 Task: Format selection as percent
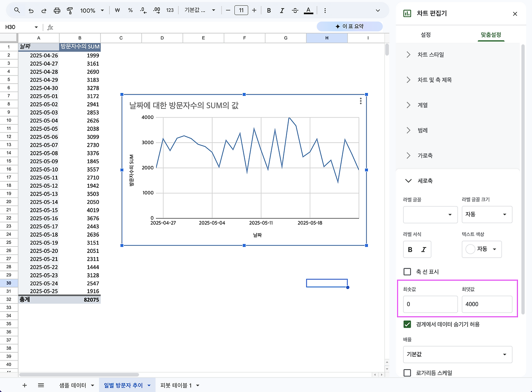(130, 10)
